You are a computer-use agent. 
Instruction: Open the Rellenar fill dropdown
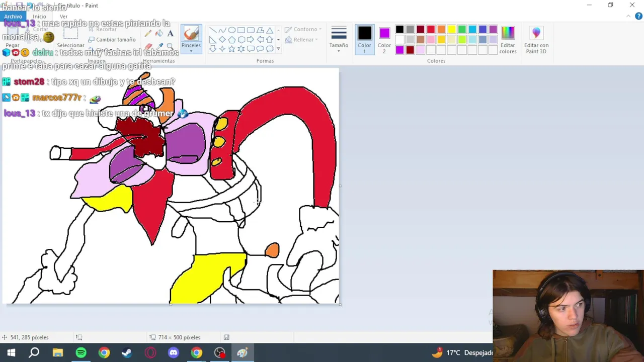pos(301,40)
